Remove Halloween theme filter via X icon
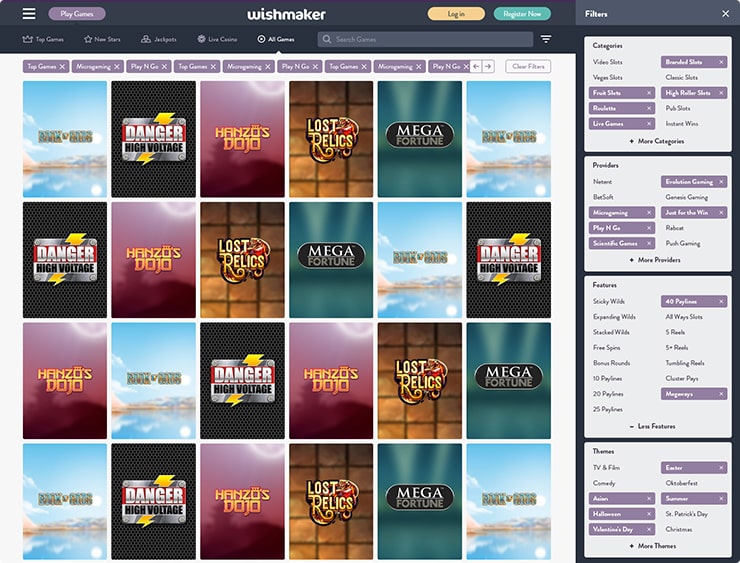Screen dimensions: 740x563 [649, 514]
